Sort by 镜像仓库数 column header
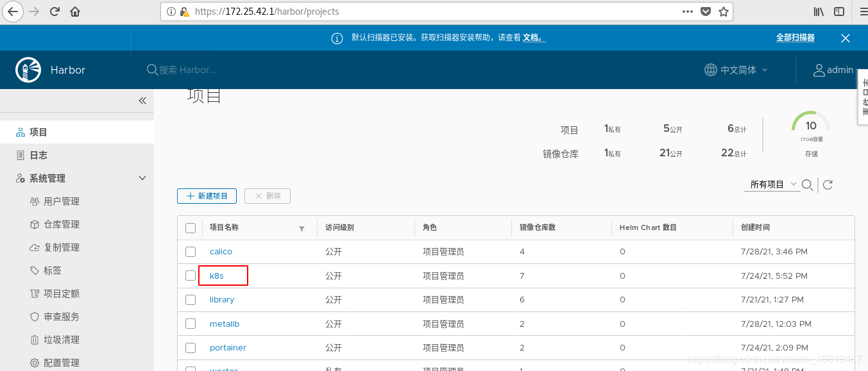This screenshot has width=868, height=371. [537, 227]
